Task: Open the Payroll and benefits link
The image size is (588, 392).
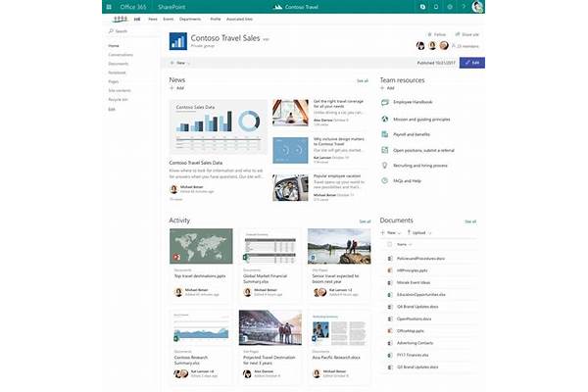Action: (412, 134)
